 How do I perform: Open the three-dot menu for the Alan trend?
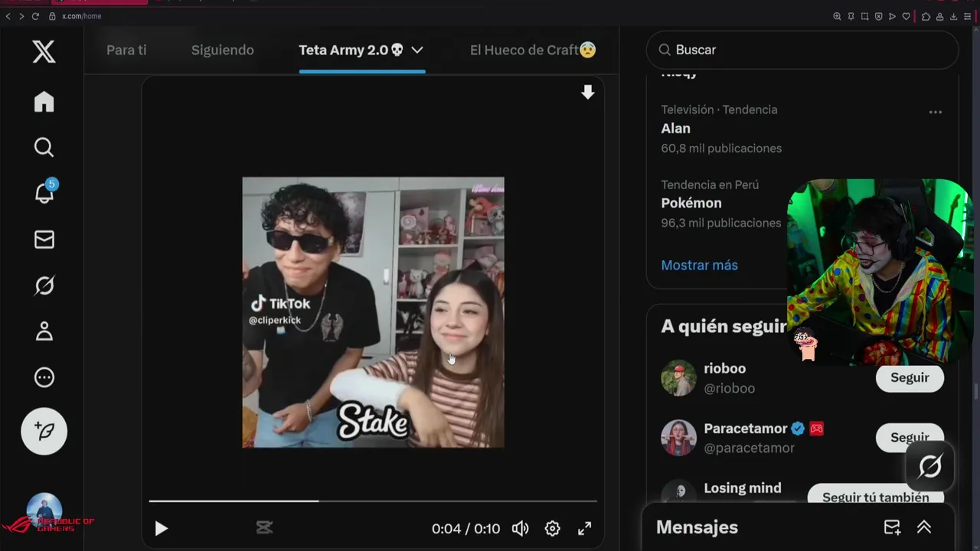pyautogui.click(x=935, y=112)
